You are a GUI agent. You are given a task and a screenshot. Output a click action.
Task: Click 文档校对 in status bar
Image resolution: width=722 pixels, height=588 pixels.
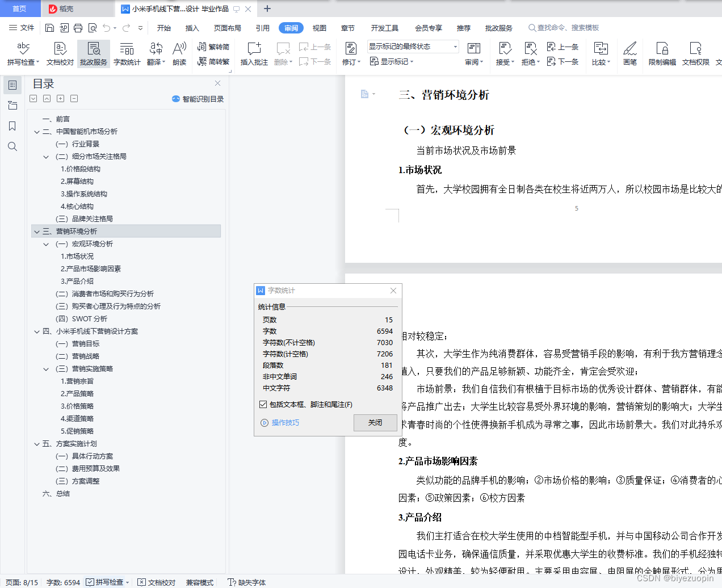pos(157,582)
